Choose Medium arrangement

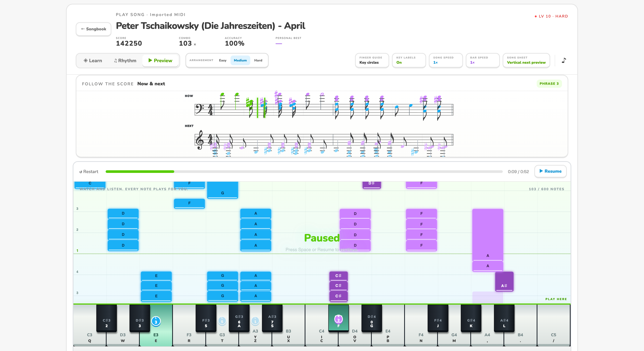(x=240, y=60)
